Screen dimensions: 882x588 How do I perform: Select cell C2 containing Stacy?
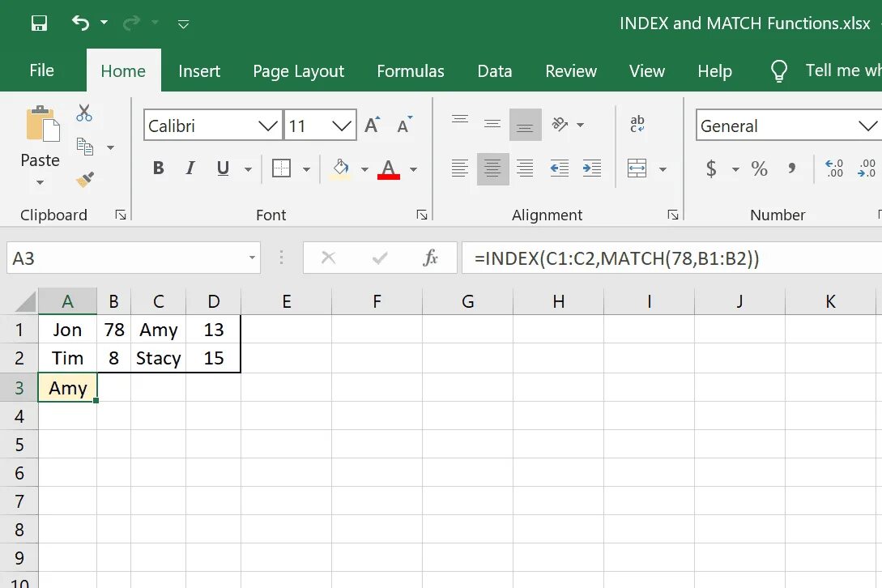pos(159,358)
